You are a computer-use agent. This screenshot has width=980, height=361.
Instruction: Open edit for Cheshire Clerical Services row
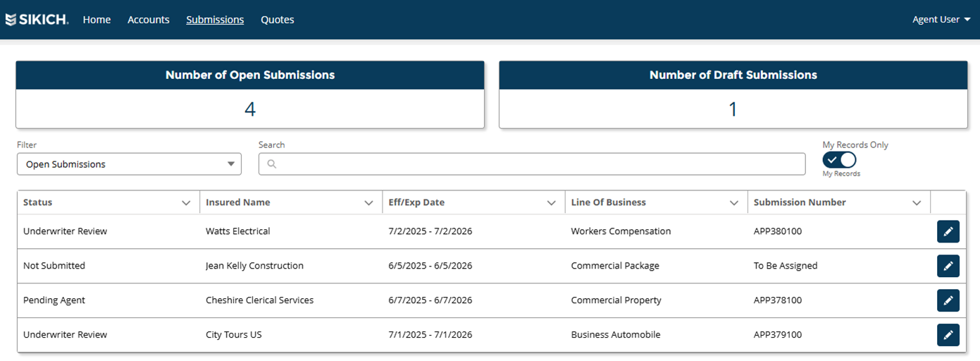(x=948, y=300)
